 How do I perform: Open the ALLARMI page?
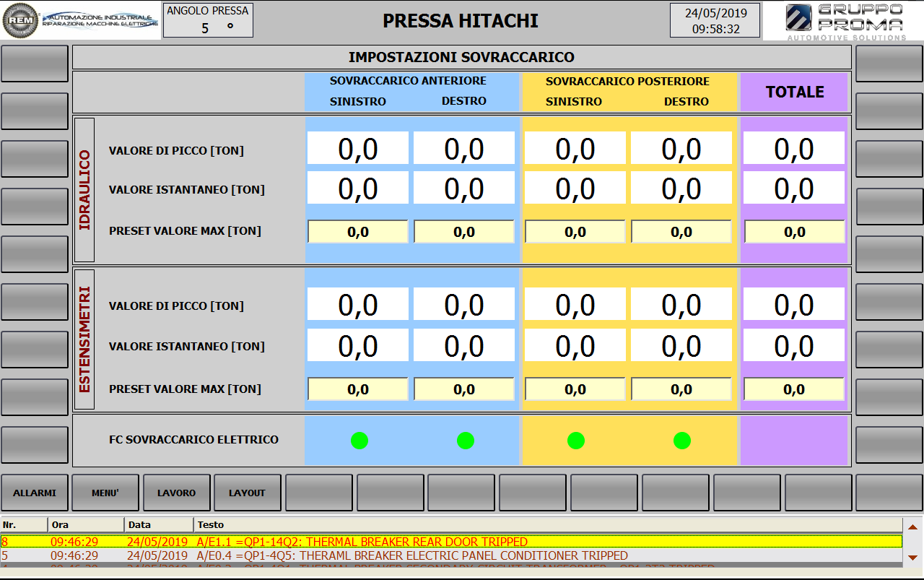pos(35,493)
